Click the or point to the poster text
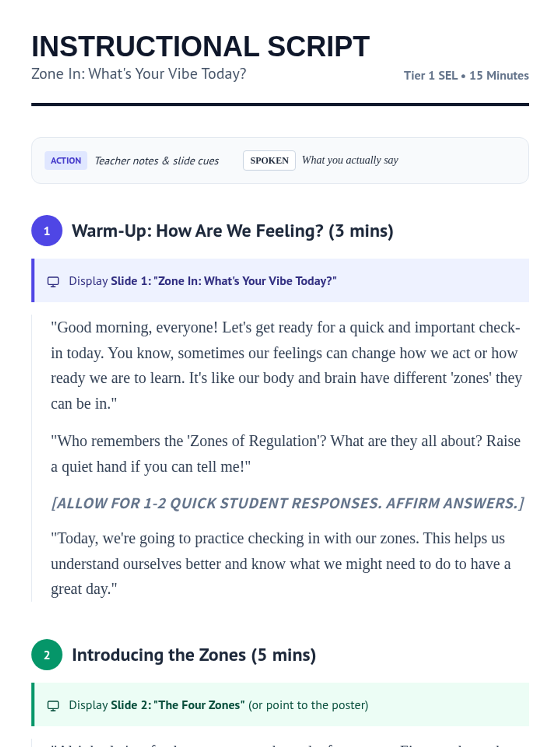The image size is (560, 747). (308, 705)
